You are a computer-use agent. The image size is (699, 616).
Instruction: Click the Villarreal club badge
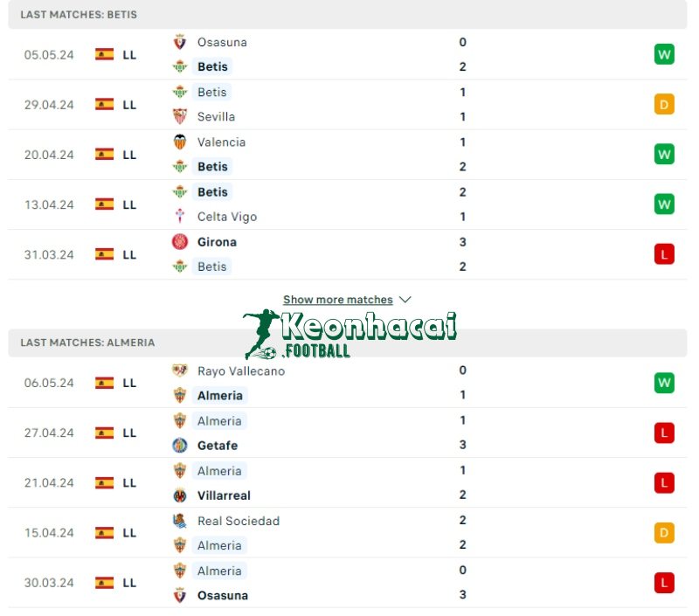click(x=182, y=495)
